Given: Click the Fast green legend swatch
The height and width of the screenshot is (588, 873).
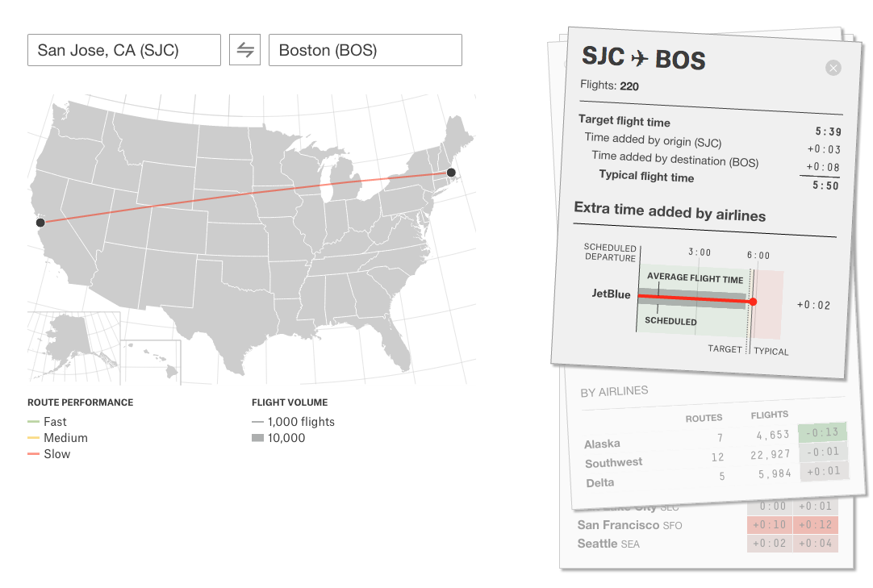Looking at the screenshot, I should point(33,422).
